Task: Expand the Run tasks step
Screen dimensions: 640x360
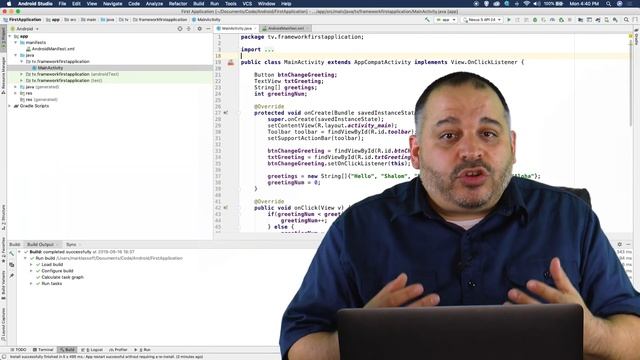Action: point(31,283)
